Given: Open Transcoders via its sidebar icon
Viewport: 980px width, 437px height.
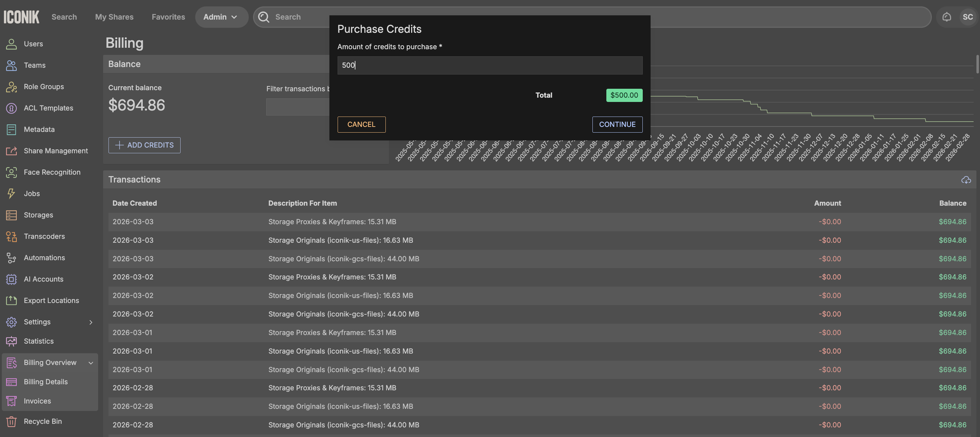Looking at the screenshot, I should [11, 236].
